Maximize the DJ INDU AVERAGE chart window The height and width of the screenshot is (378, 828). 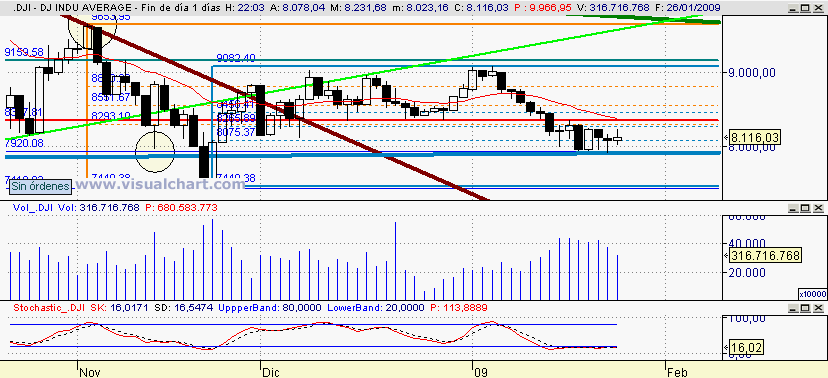pyautogui.click(x=805, y=8)
